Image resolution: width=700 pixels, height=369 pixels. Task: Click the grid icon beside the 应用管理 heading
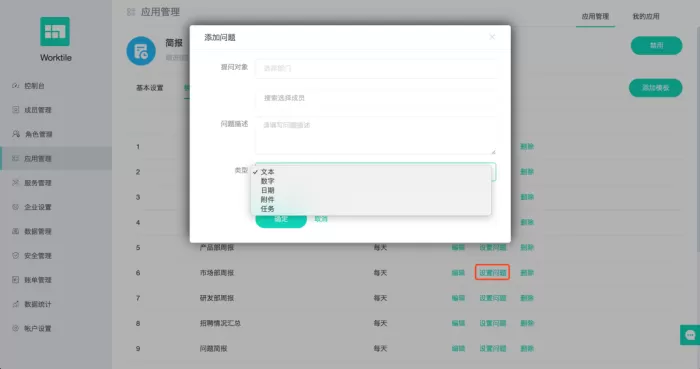pos(131,12)
